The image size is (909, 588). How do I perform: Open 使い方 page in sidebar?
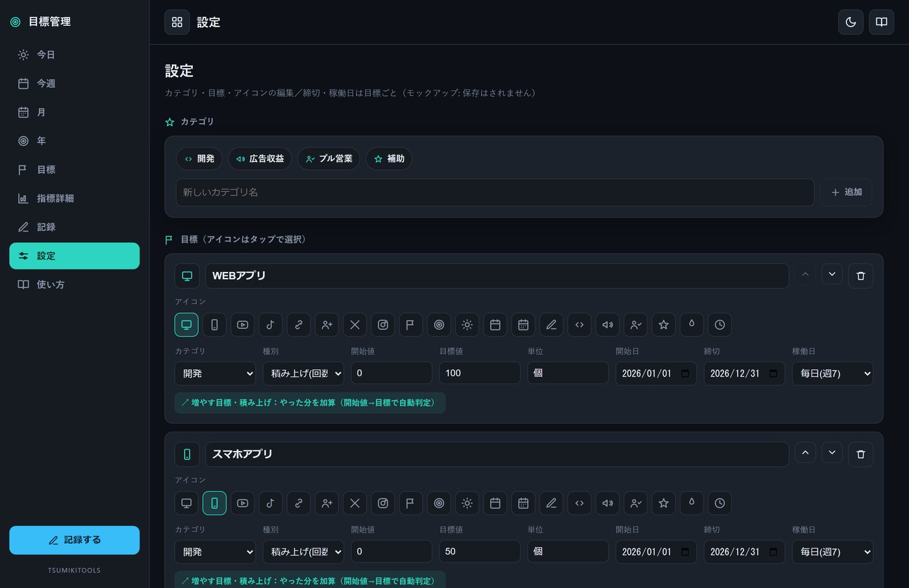tap(74, 284)
